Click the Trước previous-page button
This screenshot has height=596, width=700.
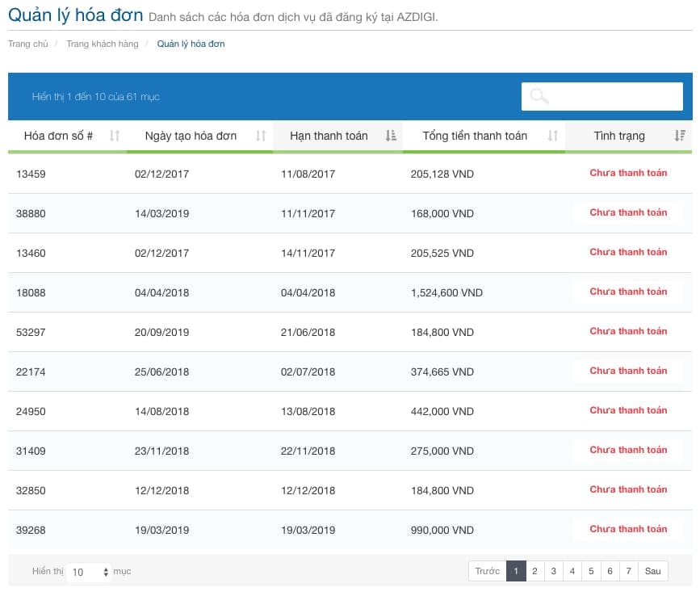487,571
